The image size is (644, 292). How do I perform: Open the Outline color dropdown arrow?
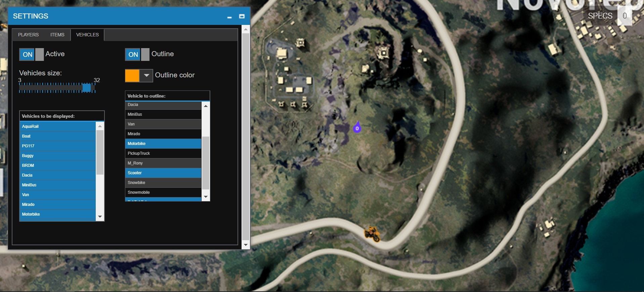click(x=146, y=75)
